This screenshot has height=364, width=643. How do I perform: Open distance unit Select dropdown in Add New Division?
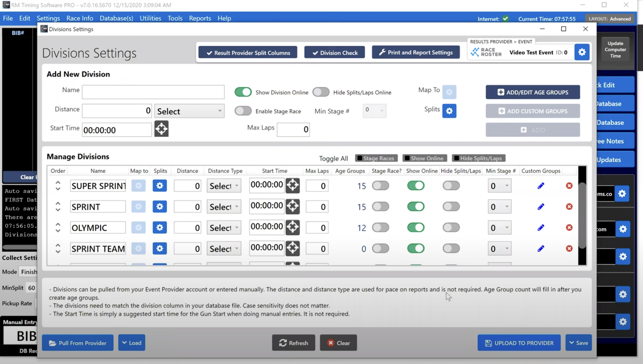tap(189, 111)
